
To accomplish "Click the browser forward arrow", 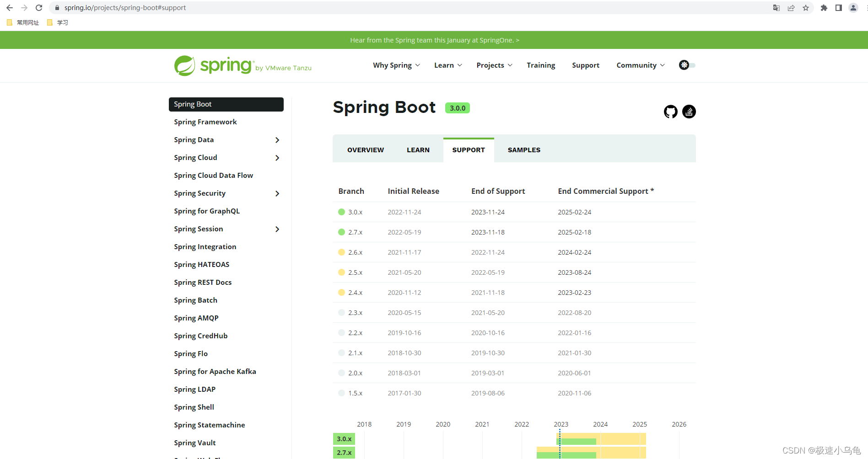I will click(24, 8).
